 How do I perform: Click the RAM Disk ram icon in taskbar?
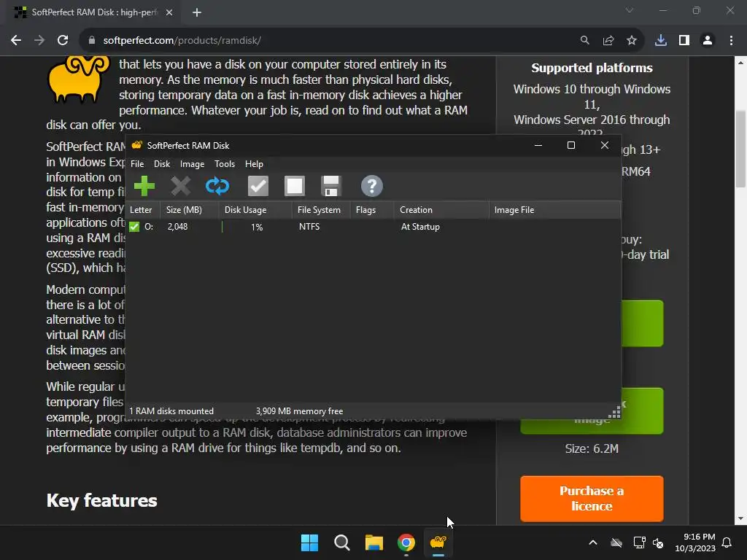coord(438,542)
